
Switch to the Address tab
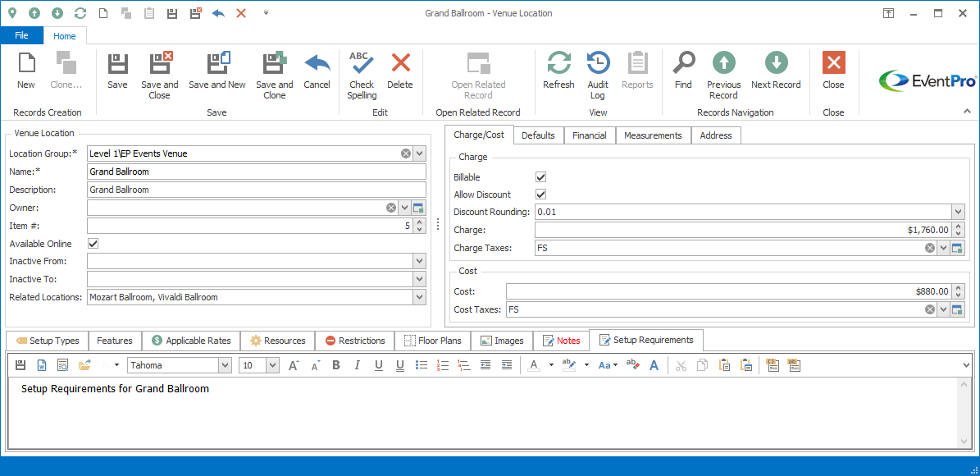(716, 135)
